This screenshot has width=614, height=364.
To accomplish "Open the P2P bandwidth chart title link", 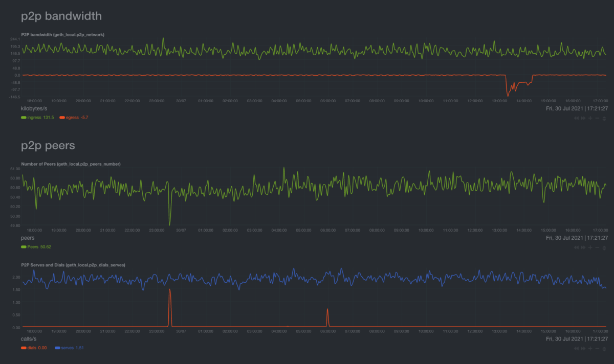I will click(x=62, y=34).
